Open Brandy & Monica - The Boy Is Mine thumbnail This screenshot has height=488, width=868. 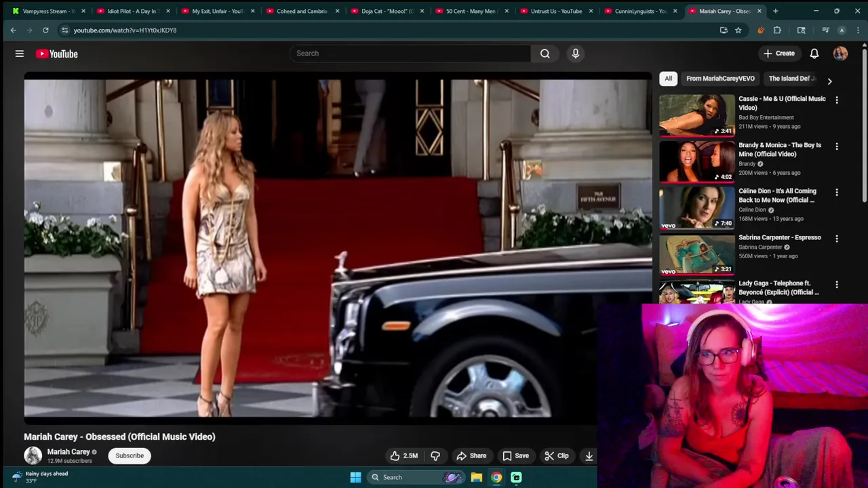coord(697,161)
